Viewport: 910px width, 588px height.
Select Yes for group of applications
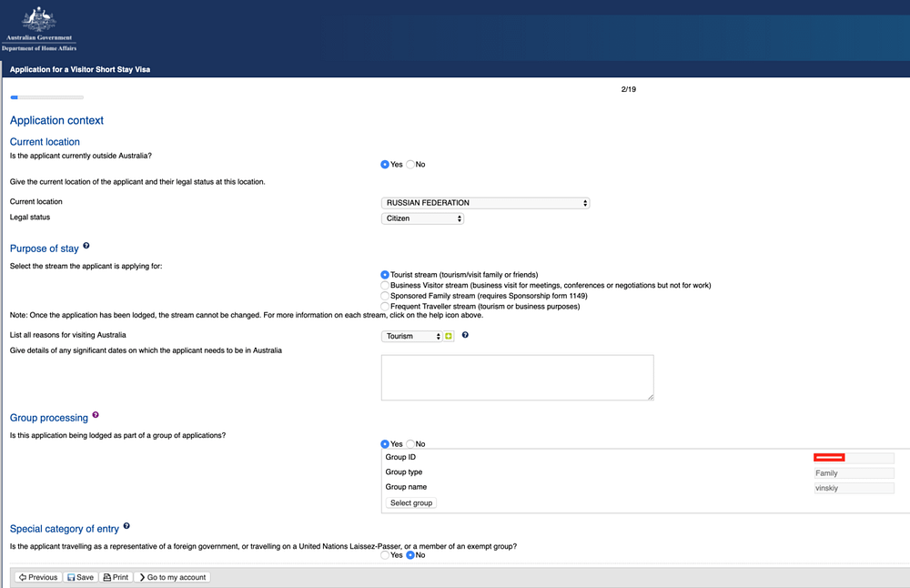(x=385, y=444)
